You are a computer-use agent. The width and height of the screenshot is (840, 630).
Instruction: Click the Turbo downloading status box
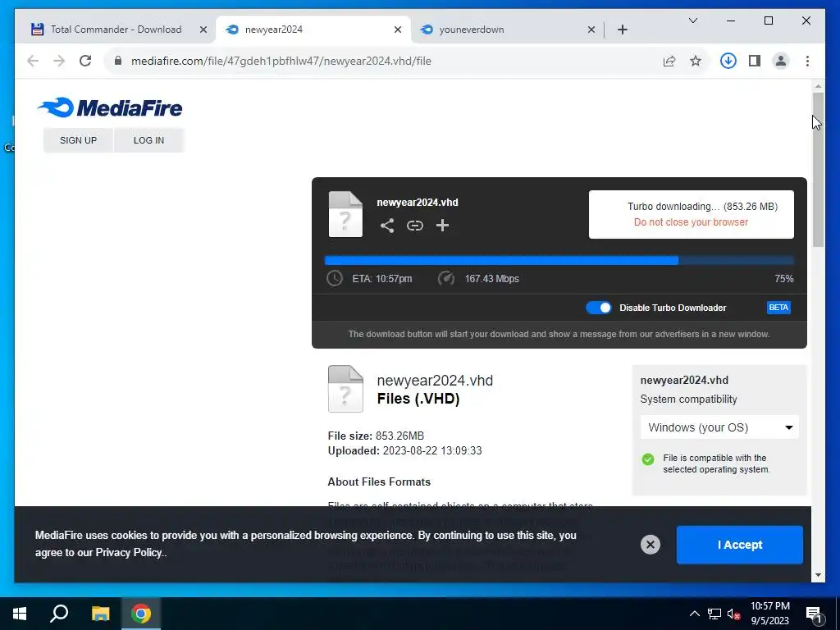(691, 214)
